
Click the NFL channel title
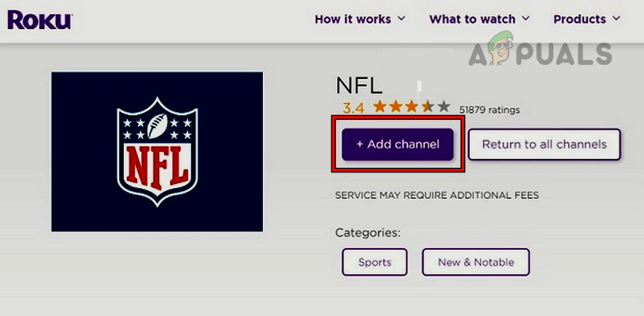359,86
